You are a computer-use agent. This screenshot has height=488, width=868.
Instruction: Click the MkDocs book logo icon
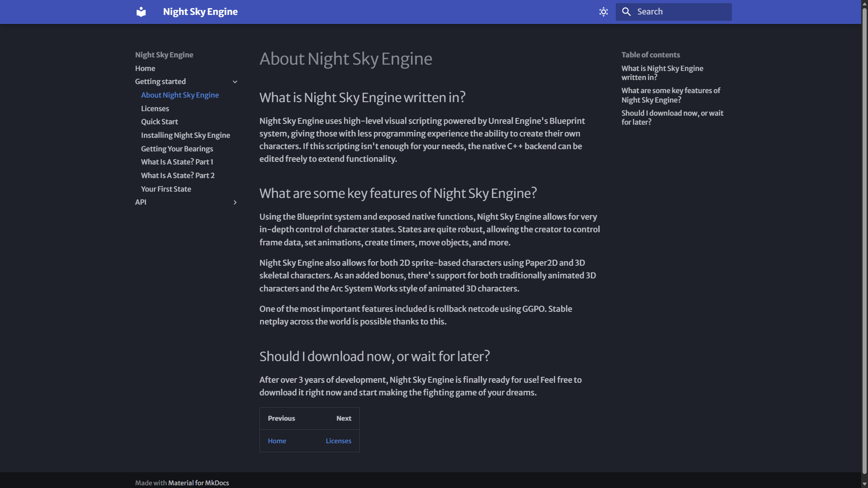pos(141,12)
